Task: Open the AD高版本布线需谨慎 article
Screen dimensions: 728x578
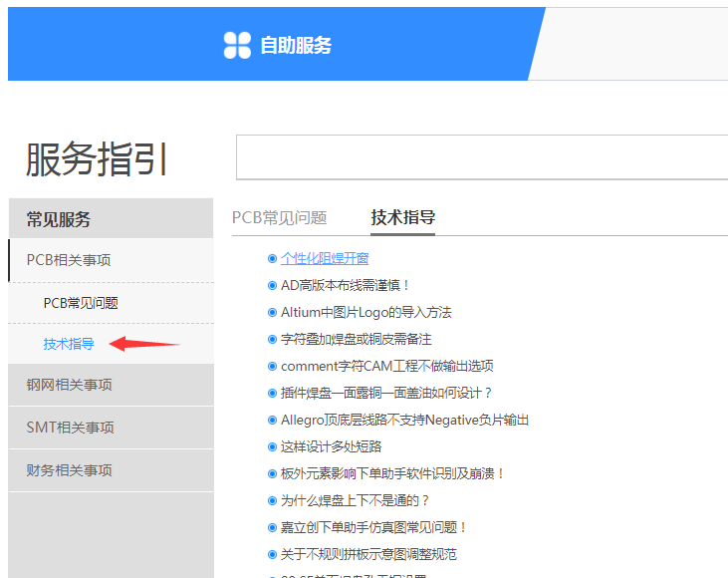Action: pyautogui.click(x=346, y=285)
